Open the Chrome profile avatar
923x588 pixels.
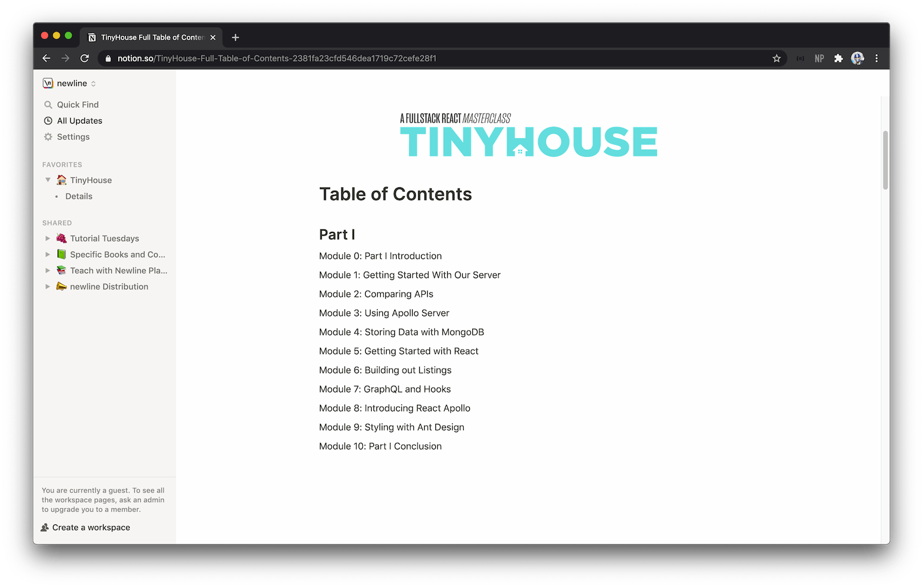(858, 58)
